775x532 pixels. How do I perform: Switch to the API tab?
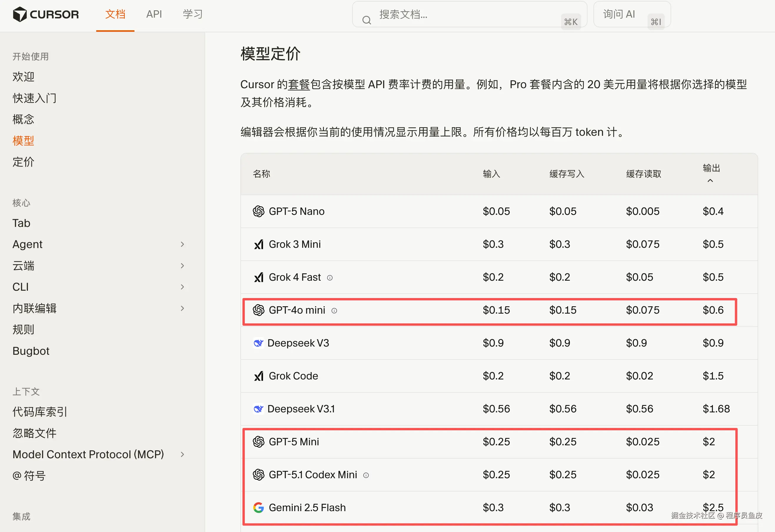(x=154, y=14)
